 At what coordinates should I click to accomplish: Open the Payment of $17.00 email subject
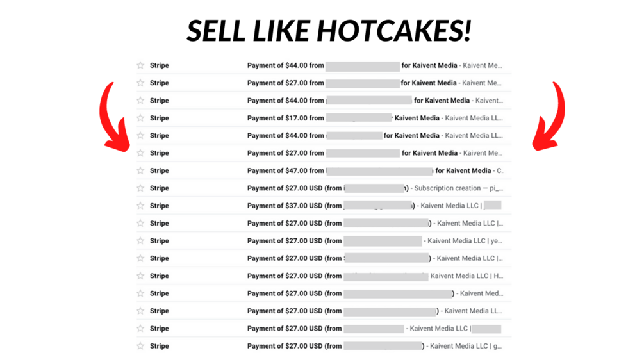pos(285,118)
